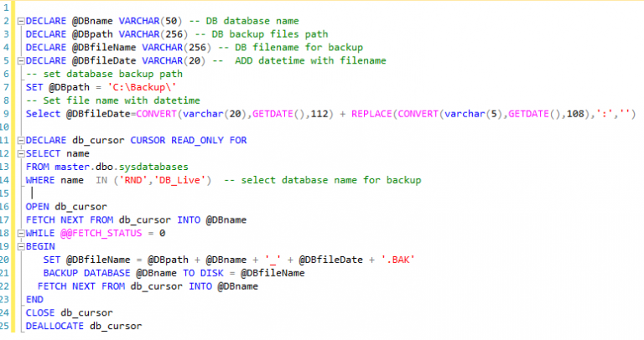The image size is (644, 340).
Task: Click master.dbo.sysdatabases on line 13
Action: [x=122, y=167]
